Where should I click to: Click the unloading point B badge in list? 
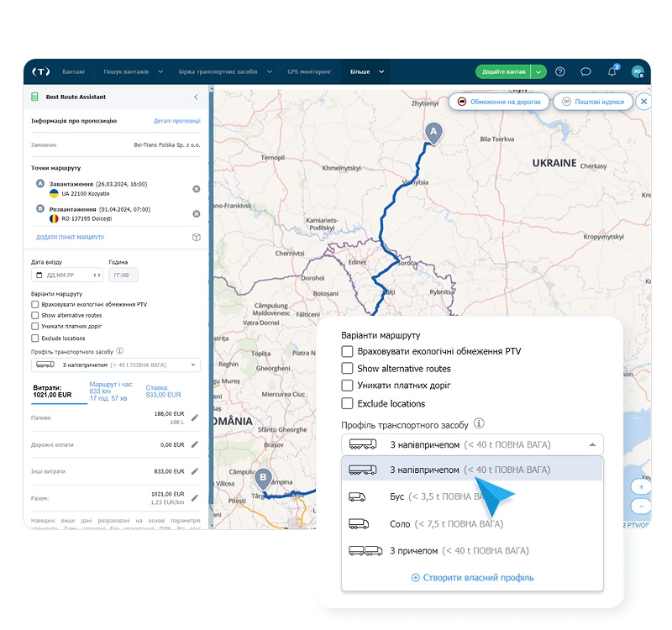40,208
